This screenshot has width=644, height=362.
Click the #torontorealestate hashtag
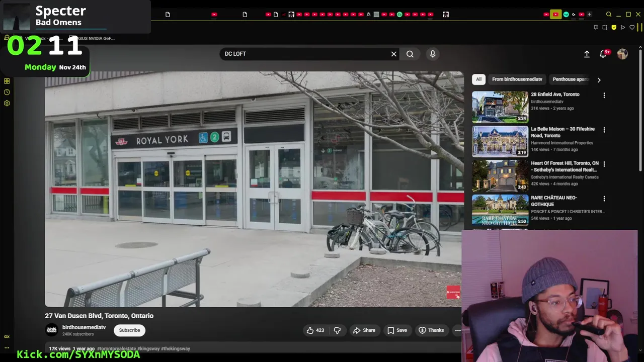pyautogui.click(x=116, y=348)
